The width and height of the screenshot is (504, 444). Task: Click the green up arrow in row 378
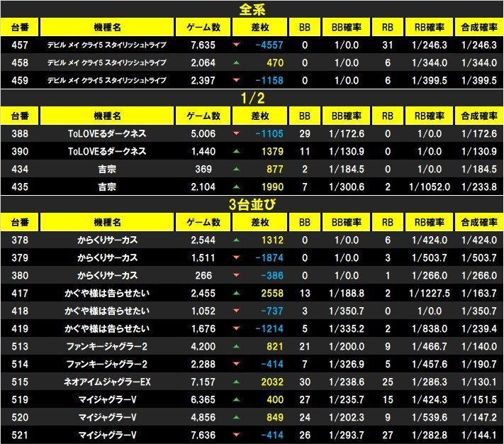click(x=237, y=240)
